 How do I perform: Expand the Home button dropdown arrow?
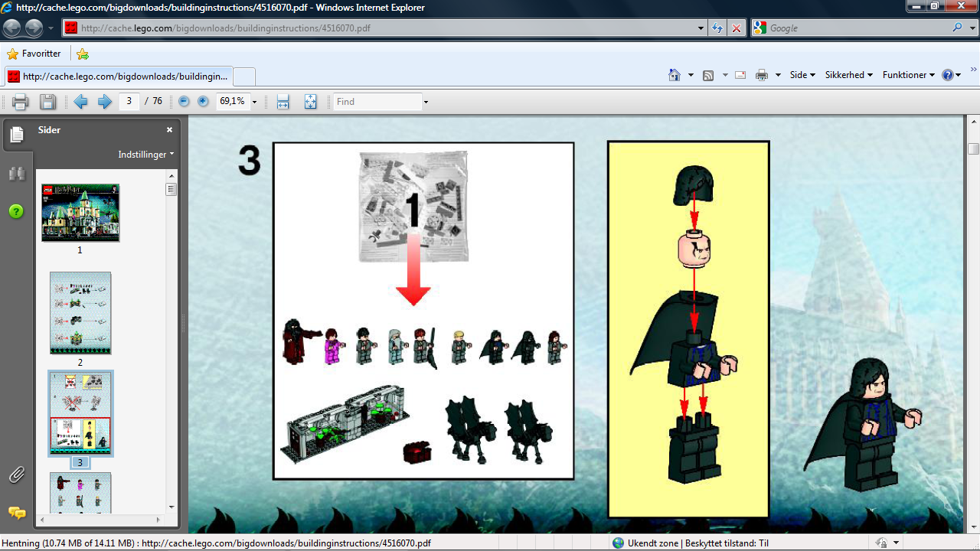pyautogui.click(x=691, y=75)
